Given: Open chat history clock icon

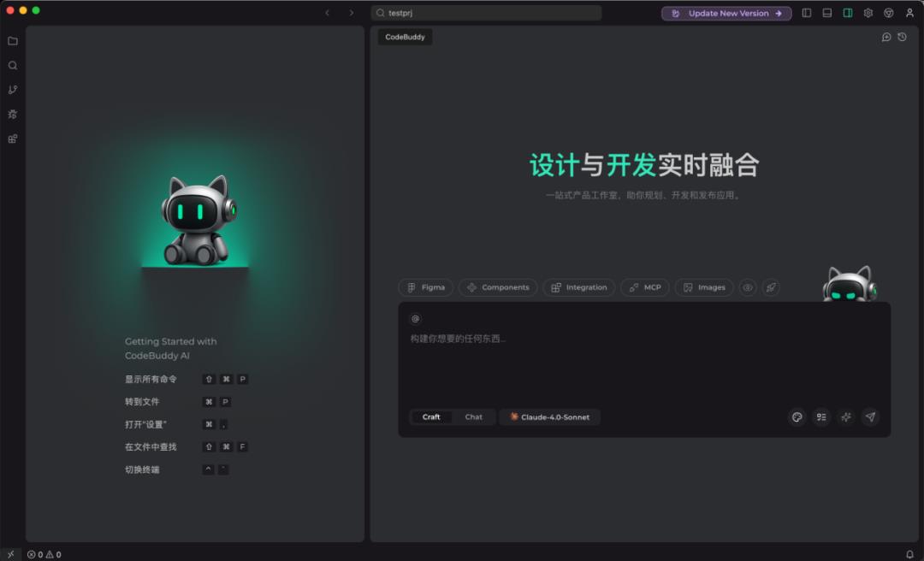Looking at the screenshot, I should (903, 37).
